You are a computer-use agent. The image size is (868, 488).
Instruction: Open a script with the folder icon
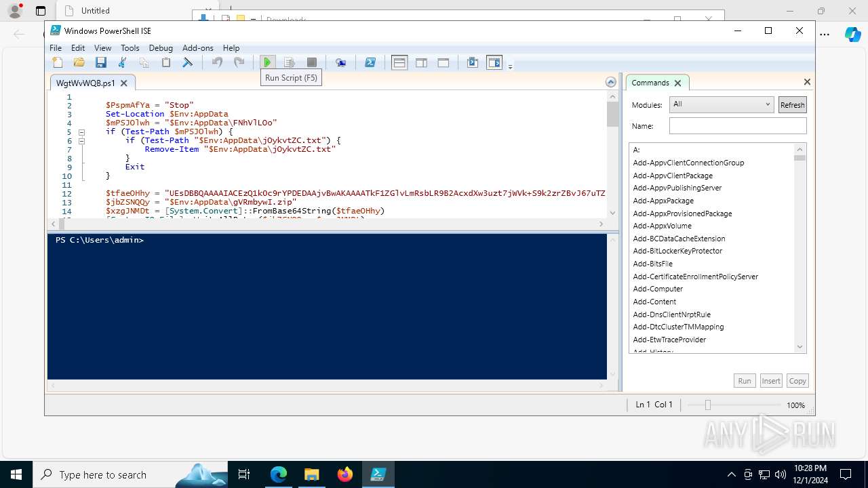pyautogui.click(x=79, y=62)
